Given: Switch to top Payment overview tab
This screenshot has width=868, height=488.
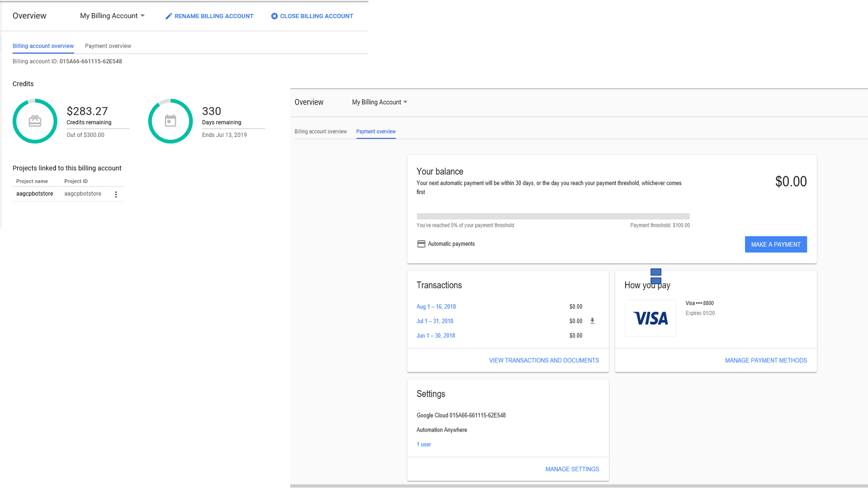Looking at the screenshot, I should click(108, 46).
